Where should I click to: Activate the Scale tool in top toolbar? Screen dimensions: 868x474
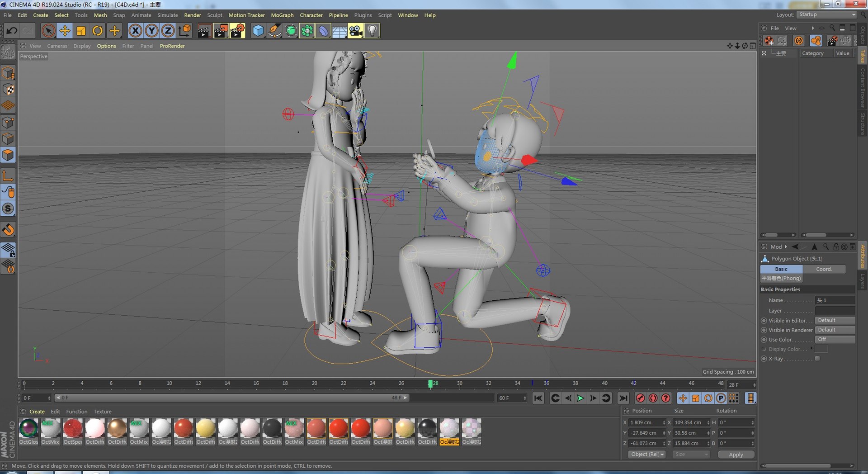pyautogui.click(x=81, y=31)
